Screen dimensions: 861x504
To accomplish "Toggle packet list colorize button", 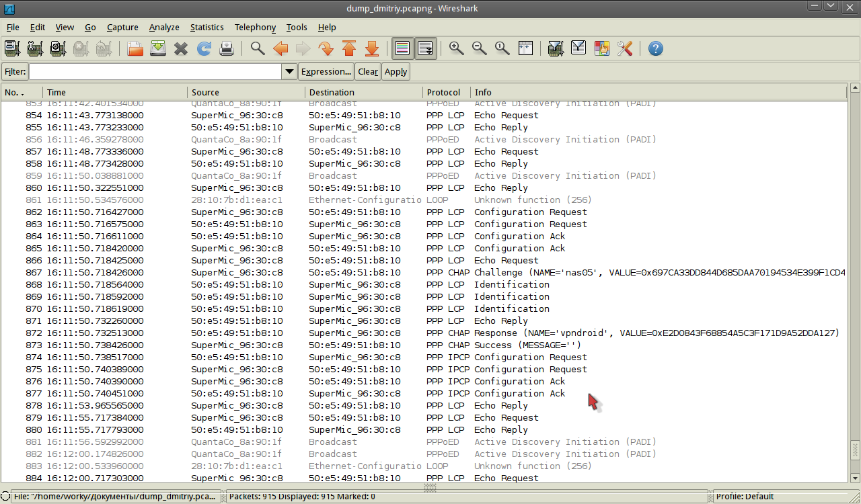I will point(402,48).
